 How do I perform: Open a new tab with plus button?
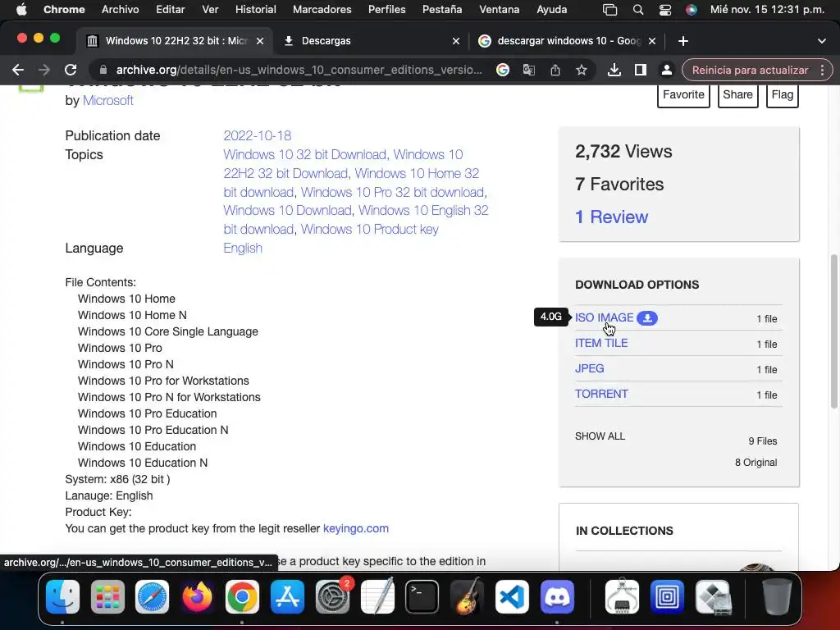(x=683, y=41)
